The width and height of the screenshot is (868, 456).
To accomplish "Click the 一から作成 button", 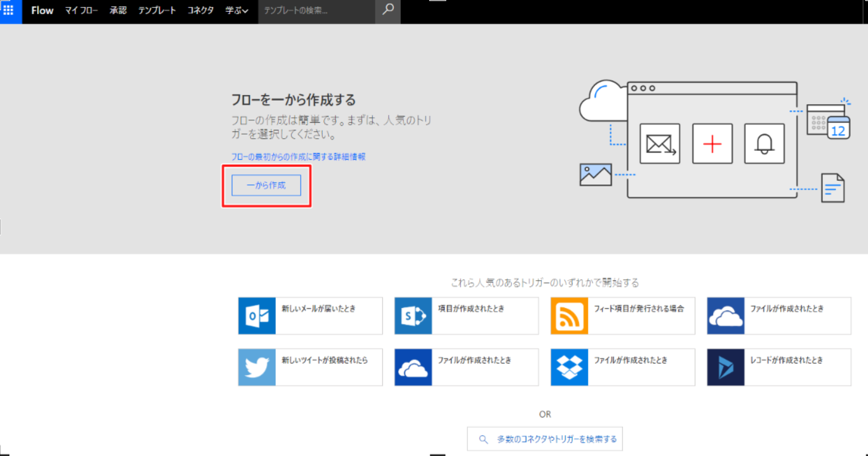I will [266, 185].
